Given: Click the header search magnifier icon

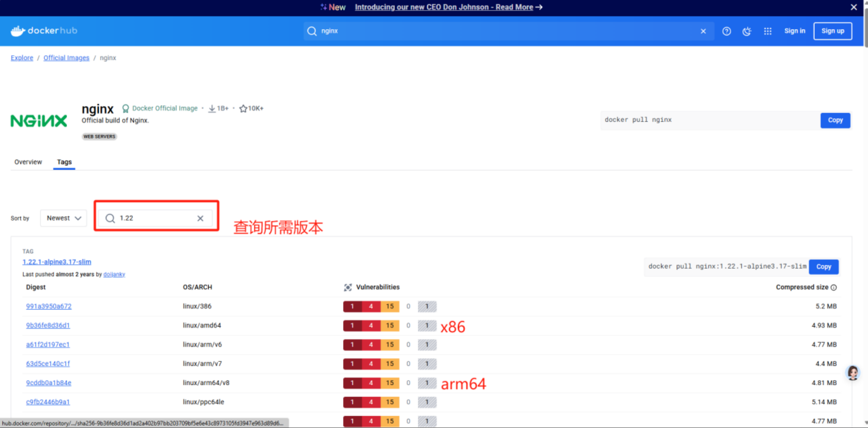Looking at the screenshot, I should [312, 31].
